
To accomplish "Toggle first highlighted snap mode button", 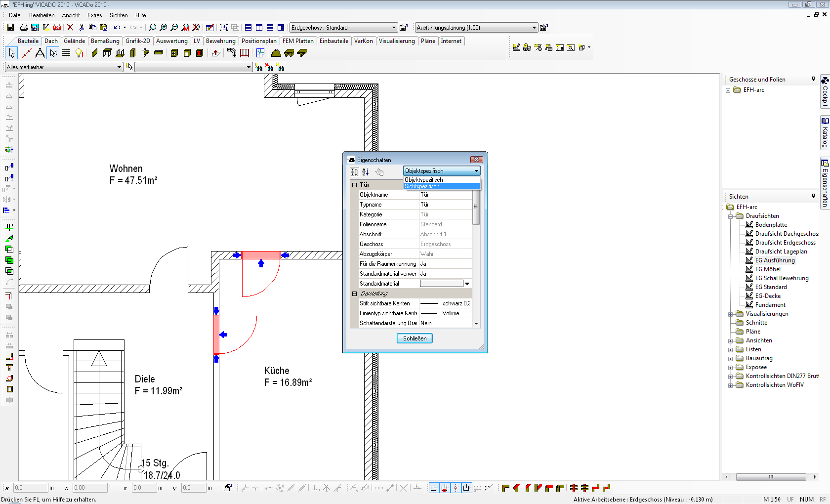I will pos(434,488).
